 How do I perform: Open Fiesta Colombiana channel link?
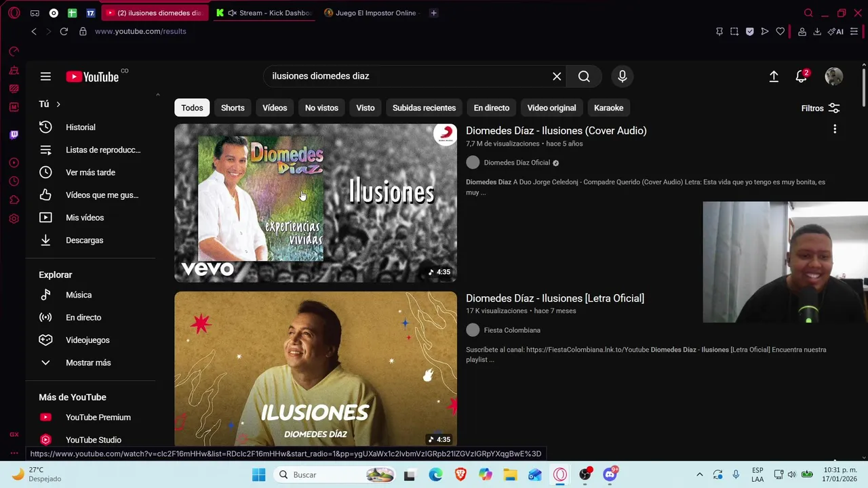(x=512, y=330)
